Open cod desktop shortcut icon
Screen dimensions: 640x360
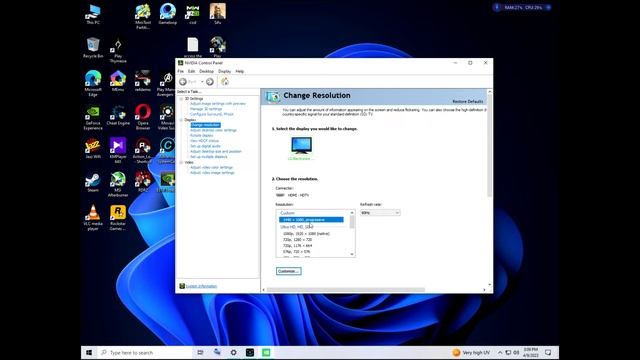[x=193, y=14]
